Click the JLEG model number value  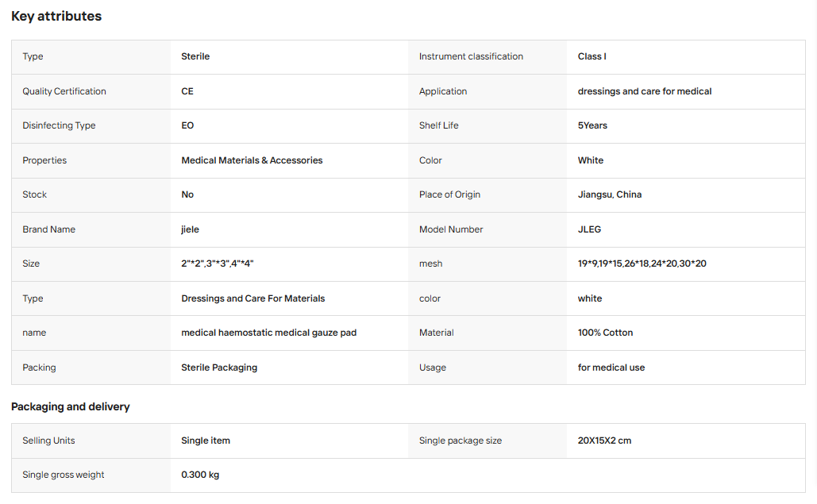pyautogui.click(x=589, y=229)
